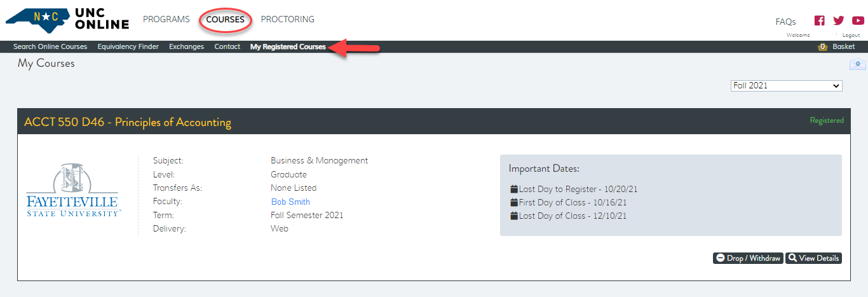Click the View Details button

[813, 258]
